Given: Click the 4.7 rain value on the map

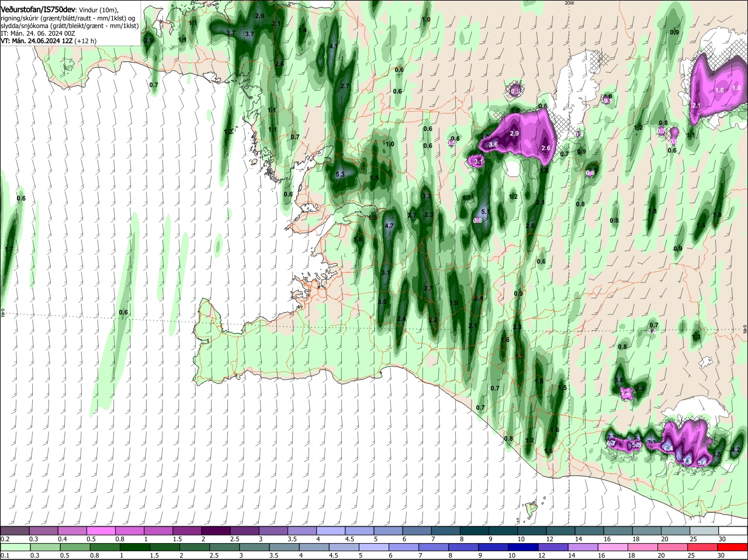Looking at the screenshot, I should click(x=390, y=225).
